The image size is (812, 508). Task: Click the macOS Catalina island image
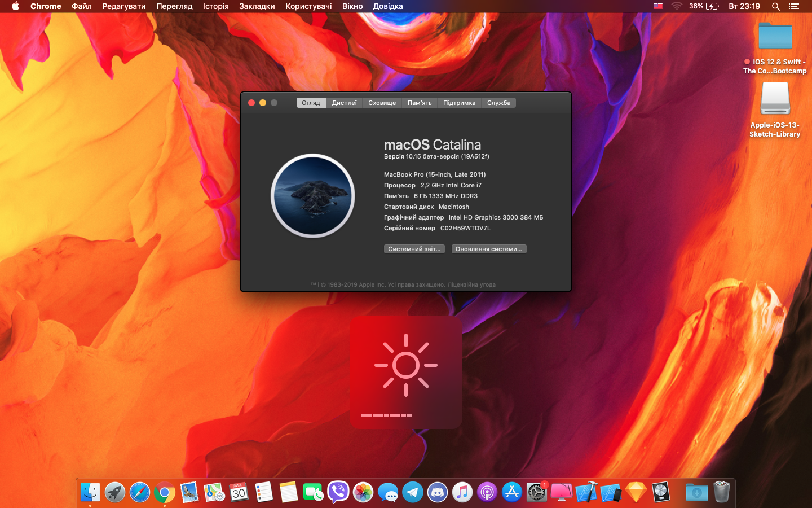[x=313, y=196]
